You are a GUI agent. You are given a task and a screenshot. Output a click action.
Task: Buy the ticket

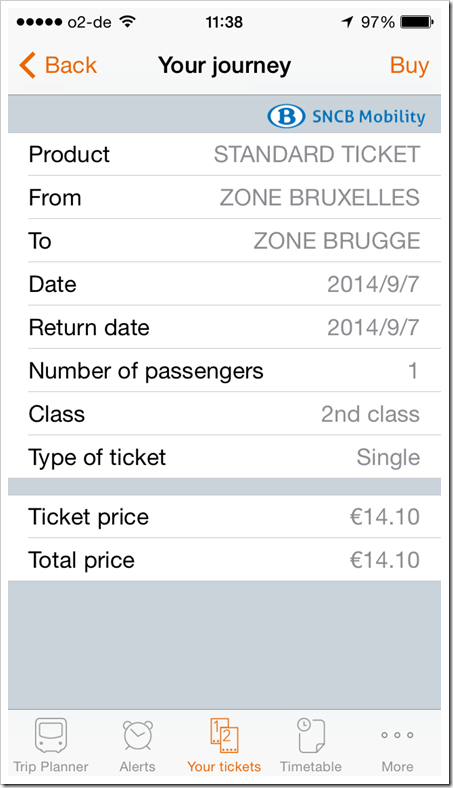click(409, 65)
